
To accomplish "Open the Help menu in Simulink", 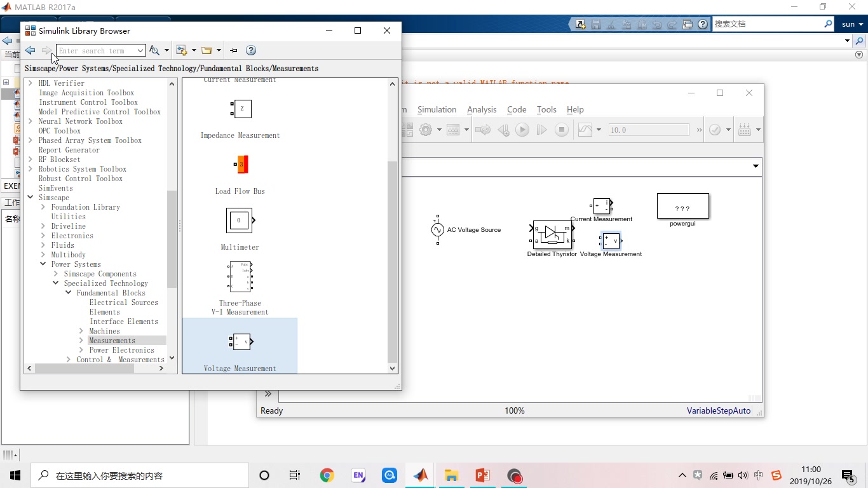I will (x=575, y=109).
